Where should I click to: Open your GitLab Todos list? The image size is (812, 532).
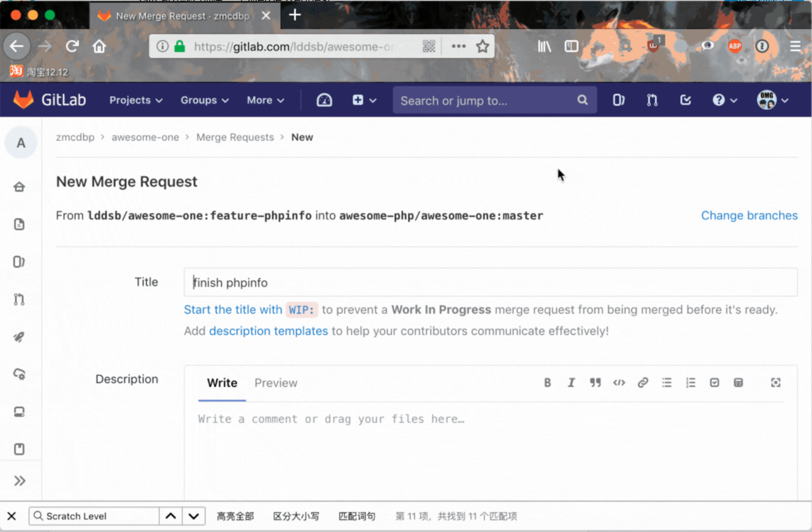point(685,99)
